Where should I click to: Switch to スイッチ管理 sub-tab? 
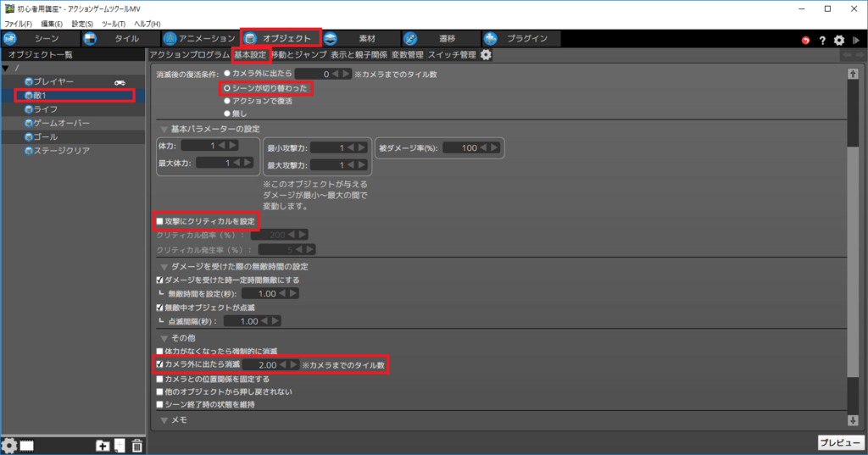point(452,55)
